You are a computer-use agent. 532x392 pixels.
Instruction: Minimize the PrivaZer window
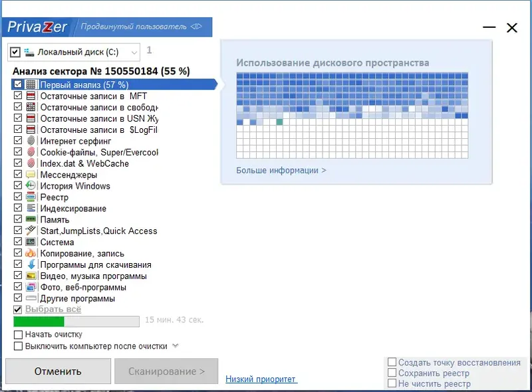[489, 27]
